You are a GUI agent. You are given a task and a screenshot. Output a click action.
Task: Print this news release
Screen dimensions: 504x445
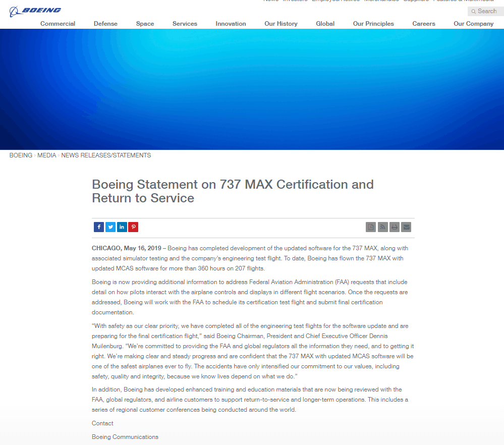tap(395, 227)
